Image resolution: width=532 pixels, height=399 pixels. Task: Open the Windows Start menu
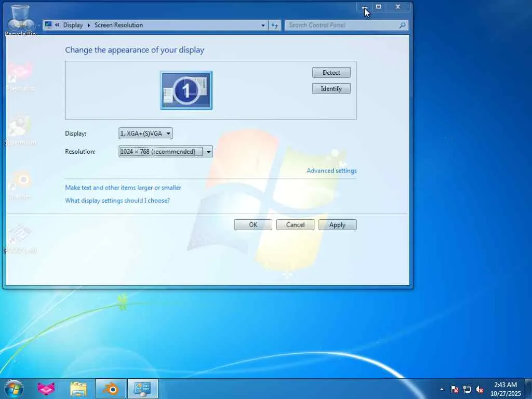(x=14, y=389)
